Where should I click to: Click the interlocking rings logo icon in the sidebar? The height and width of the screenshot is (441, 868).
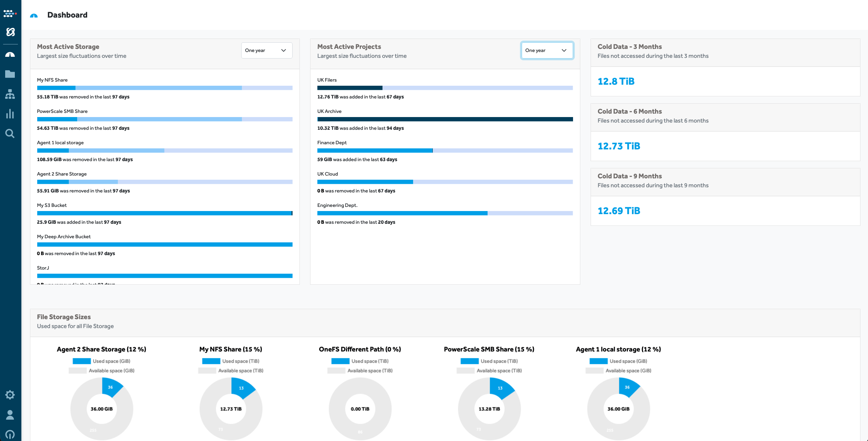click(10, 32)
